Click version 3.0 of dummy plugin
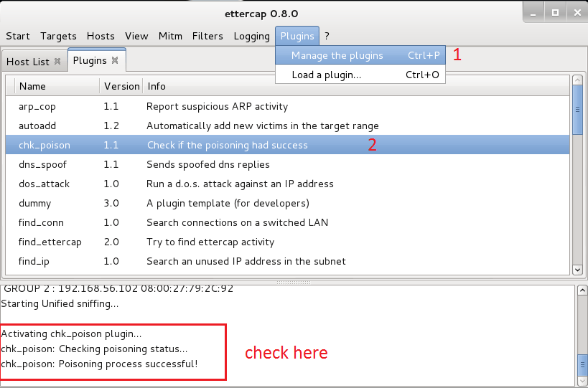This screenshot has height=388, width=588. (x=111, y=204)
